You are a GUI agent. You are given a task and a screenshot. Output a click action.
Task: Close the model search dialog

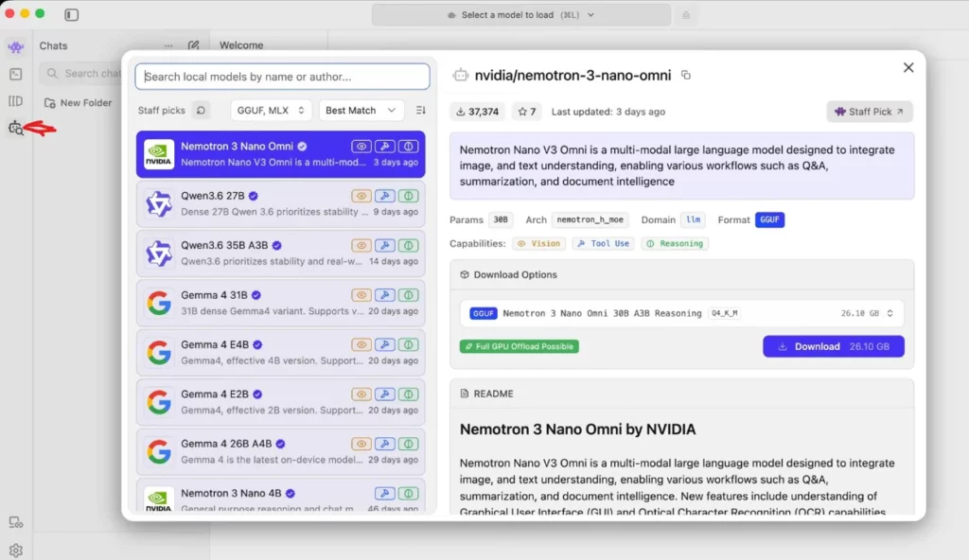point(907,67)
